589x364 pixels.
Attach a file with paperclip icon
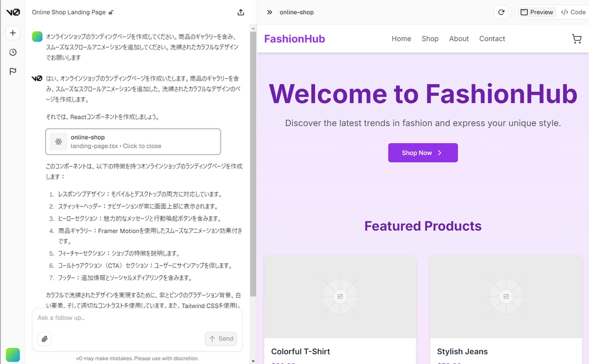45,339
